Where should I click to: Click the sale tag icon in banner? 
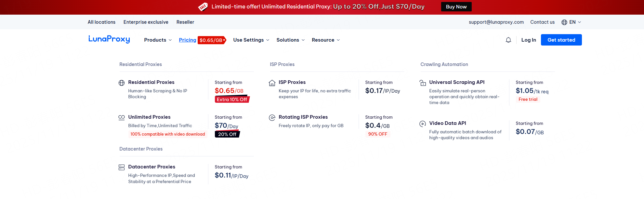coord(203,7)
